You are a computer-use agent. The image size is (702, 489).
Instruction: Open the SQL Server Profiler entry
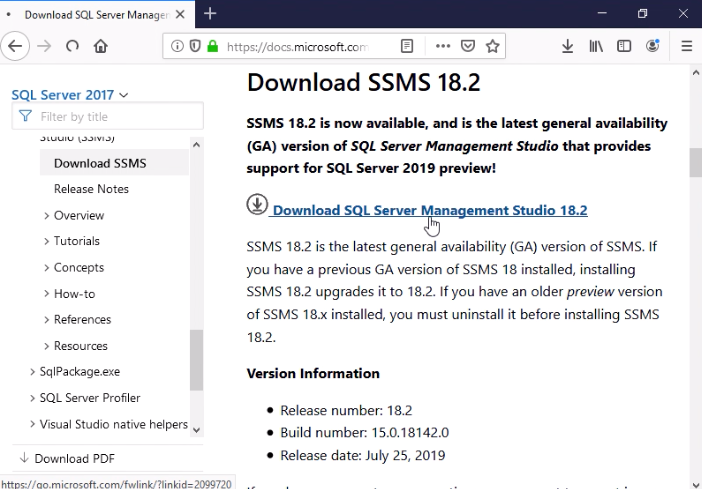point(90,398)
